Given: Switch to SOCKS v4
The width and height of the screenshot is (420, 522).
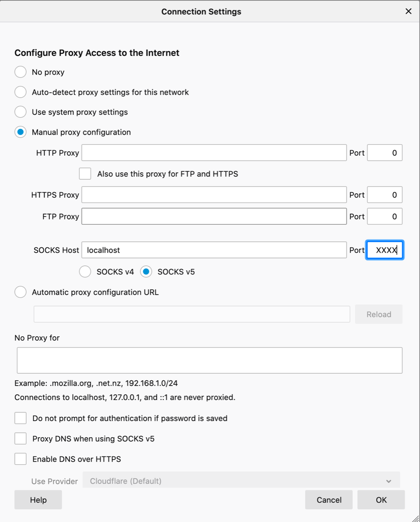Looking at the screenshot, I should tap(85, 272).
